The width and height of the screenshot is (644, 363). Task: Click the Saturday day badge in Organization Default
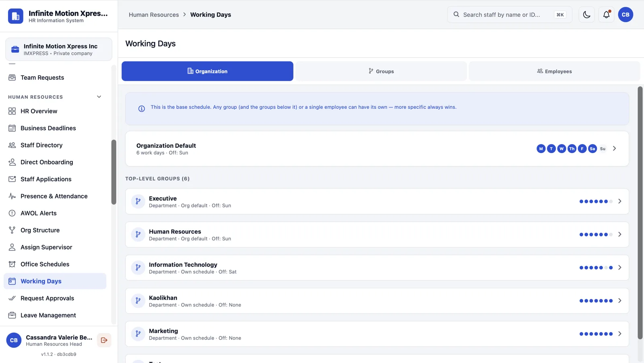tap(592, 149)
